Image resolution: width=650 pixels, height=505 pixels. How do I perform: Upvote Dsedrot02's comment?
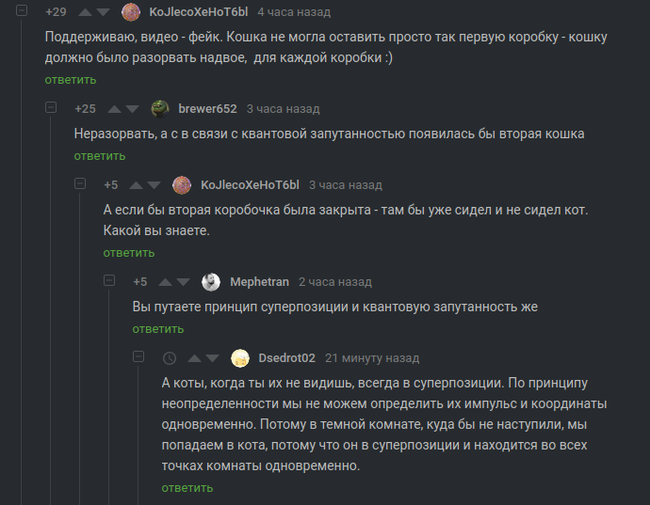click(x=193, y=358)
